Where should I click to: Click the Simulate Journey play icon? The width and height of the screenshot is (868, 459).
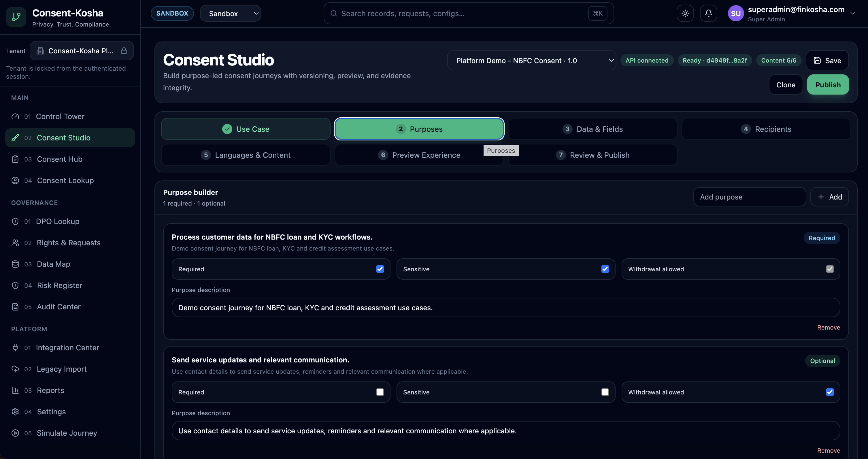pyautogui.click(x=15, y=433)
